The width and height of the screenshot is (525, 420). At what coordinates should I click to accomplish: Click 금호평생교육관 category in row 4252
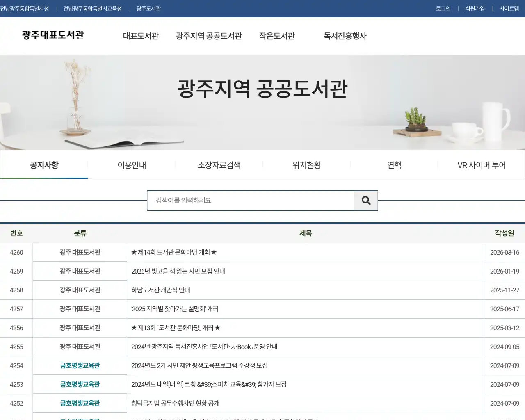pos(80,403)
